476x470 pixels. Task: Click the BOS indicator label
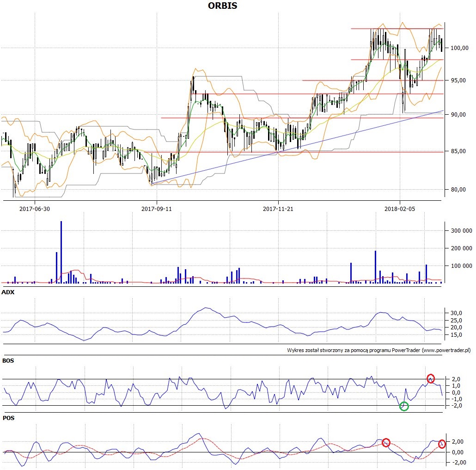(x=8, y=361)
